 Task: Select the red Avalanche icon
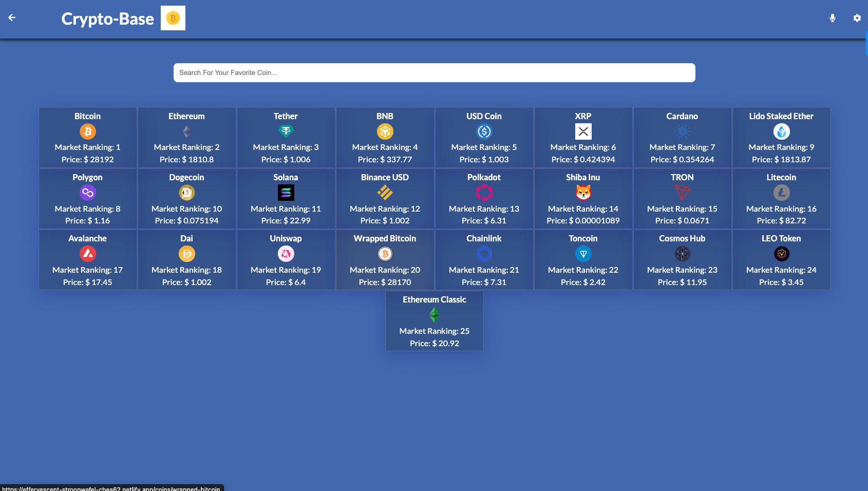click(x=88, y=254)
